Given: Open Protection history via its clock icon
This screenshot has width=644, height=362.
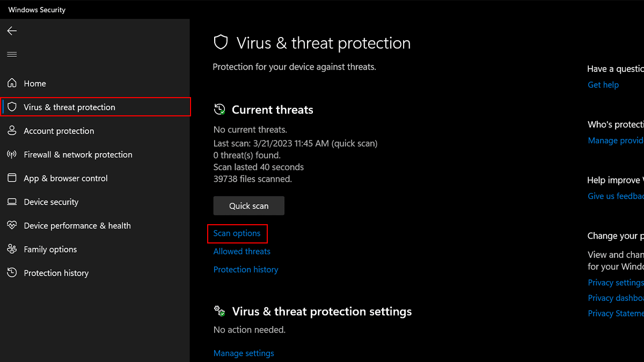Looking at the screenshot, I should click(12, 272).
